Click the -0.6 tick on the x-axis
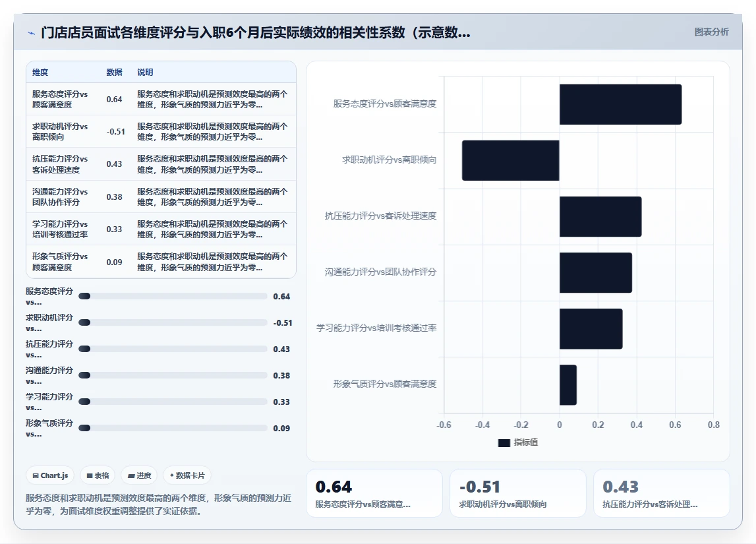This screenshot has height=544, width=756. tap(444, 425)
